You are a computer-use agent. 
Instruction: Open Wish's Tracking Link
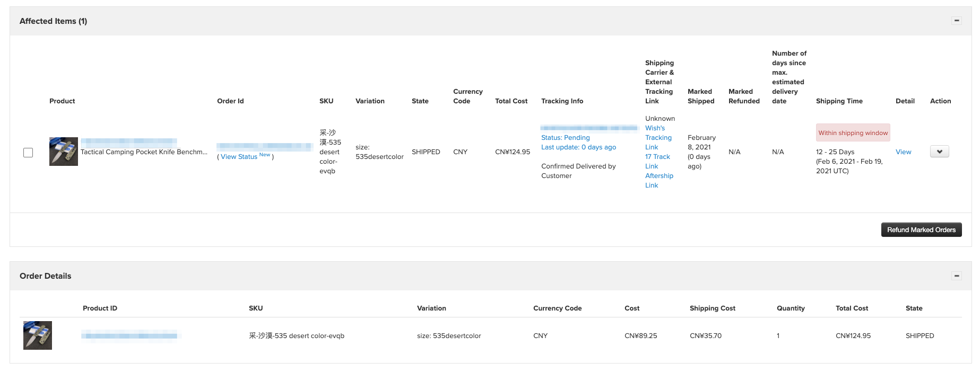[658, 138]
